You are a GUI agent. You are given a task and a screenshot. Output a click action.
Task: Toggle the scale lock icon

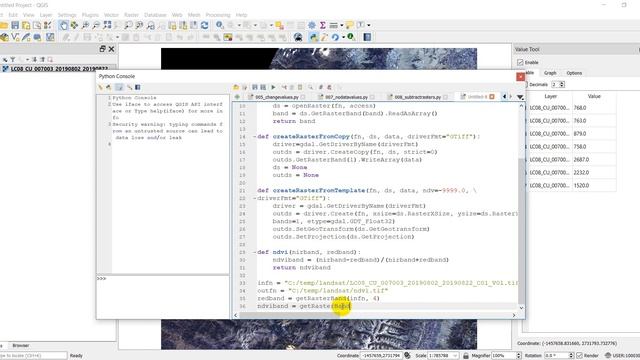click(x=466, y=356)
